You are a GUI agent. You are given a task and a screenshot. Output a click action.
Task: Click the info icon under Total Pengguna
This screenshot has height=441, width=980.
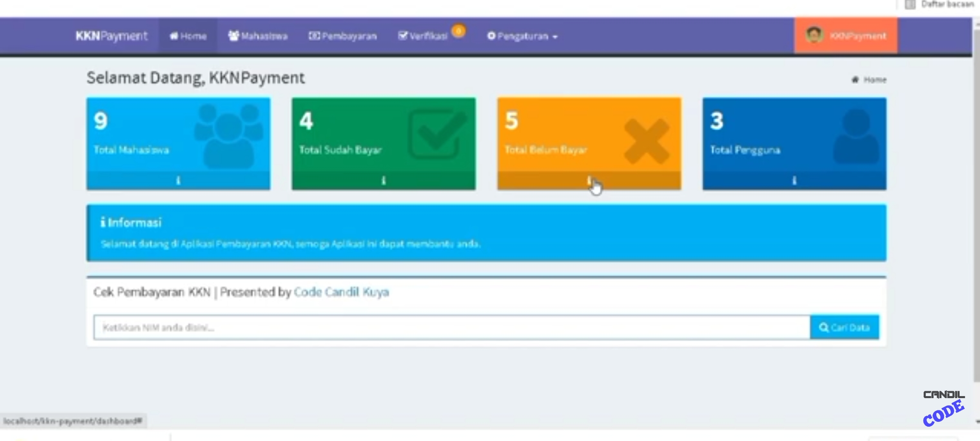pyautogui.click(x=794, y=180)
